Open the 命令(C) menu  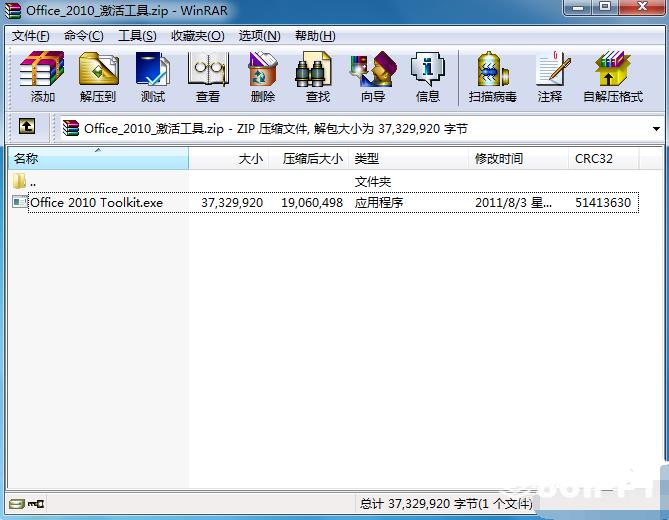coord(83,35)
